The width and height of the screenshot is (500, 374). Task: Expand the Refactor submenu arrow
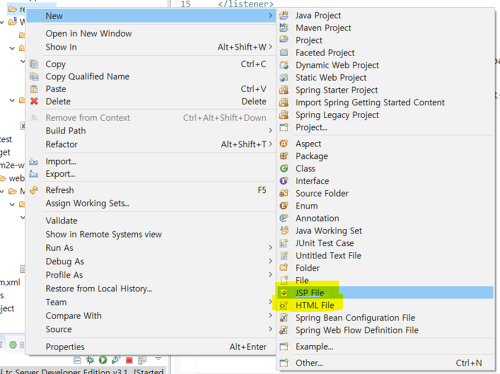point(270,144)
